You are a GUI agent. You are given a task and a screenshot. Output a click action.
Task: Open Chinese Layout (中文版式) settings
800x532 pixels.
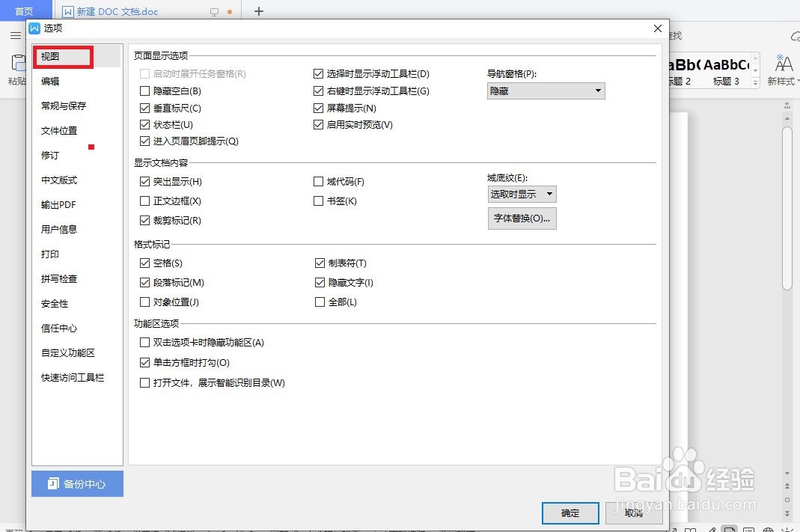[59, 180]
